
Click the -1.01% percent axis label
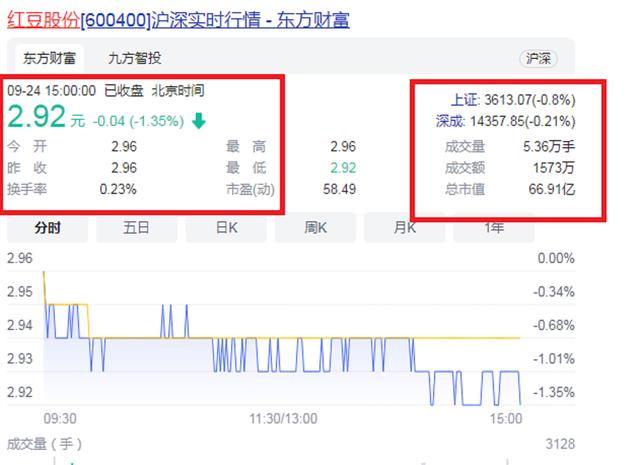554,359
